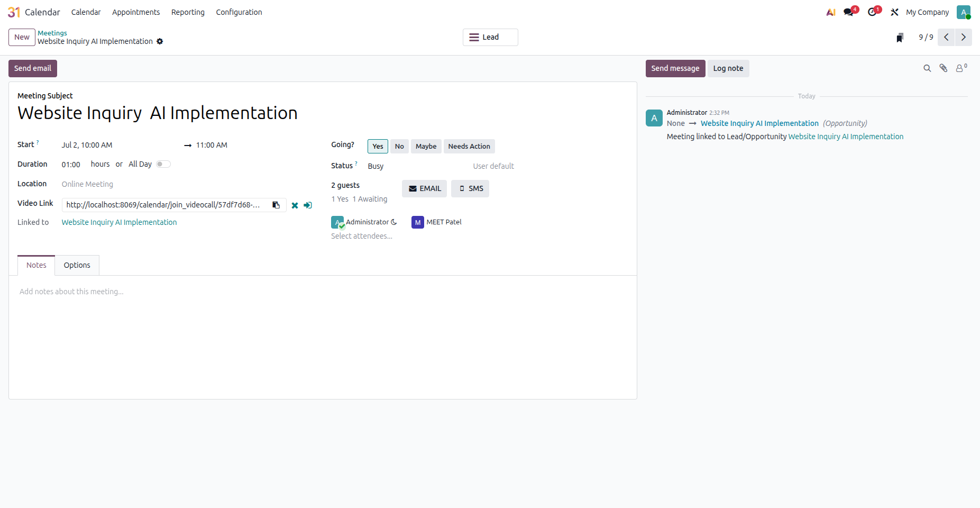Screen dimensions: 980x508
Task: Select No for Going
Action: coord(399,146)
